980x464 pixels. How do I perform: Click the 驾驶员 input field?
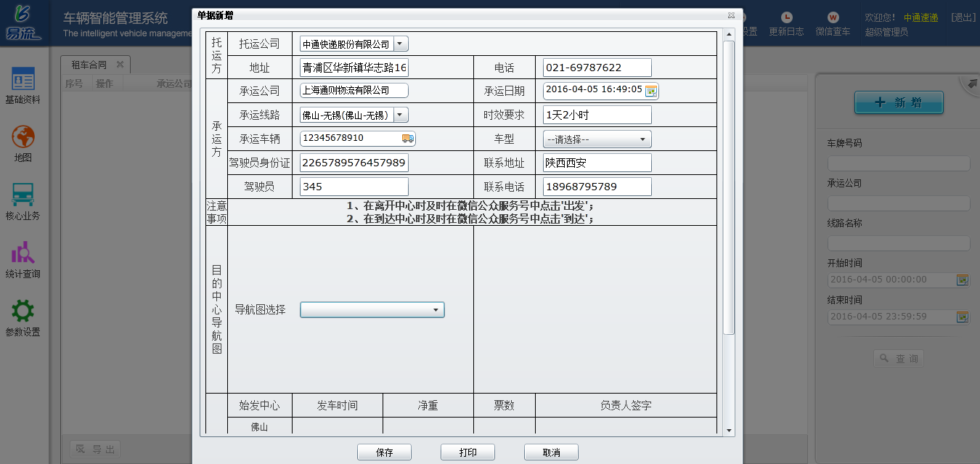pos(354,187)
